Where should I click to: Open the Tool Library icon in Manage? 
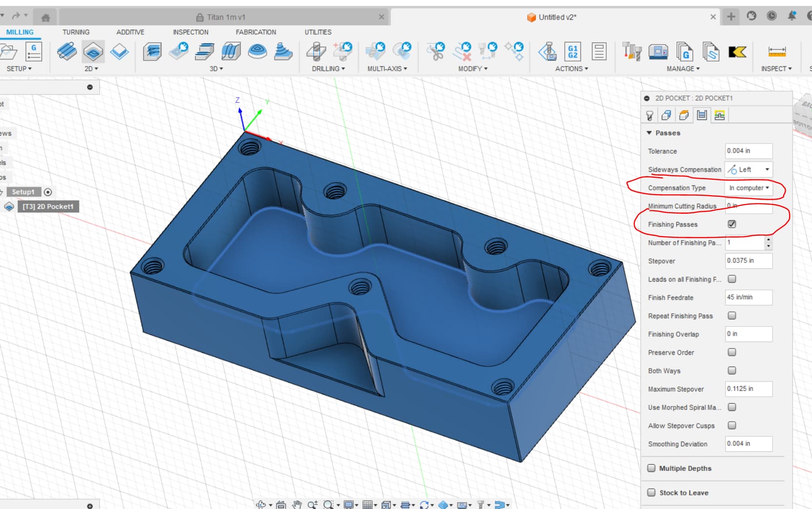pos(632,52)
